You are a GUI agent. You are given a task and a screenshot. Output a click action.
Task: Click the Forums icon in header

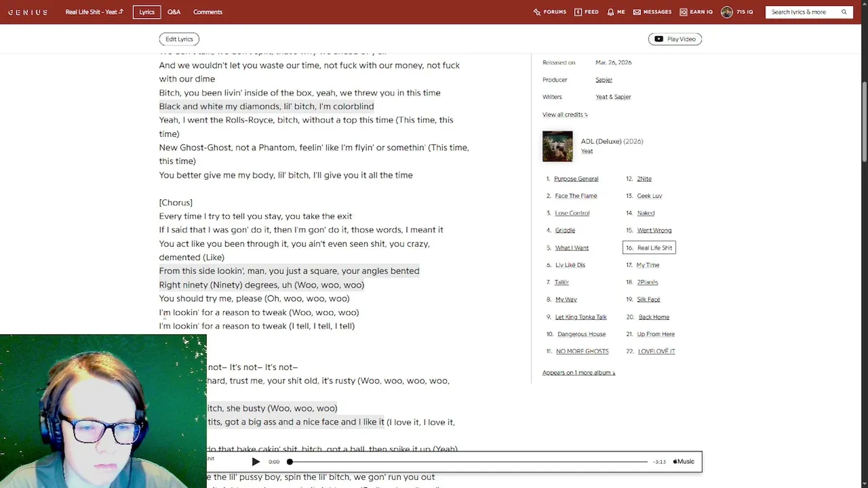[x=537, y=12]
